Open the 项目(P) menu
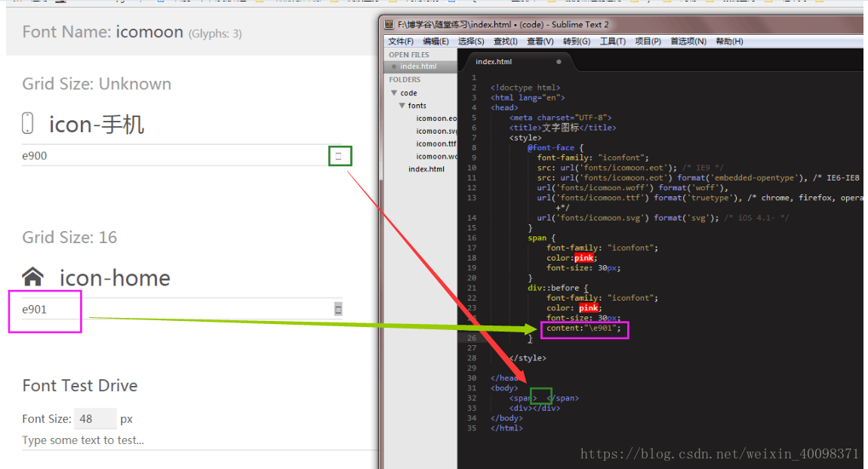 [x=648, y=42]
